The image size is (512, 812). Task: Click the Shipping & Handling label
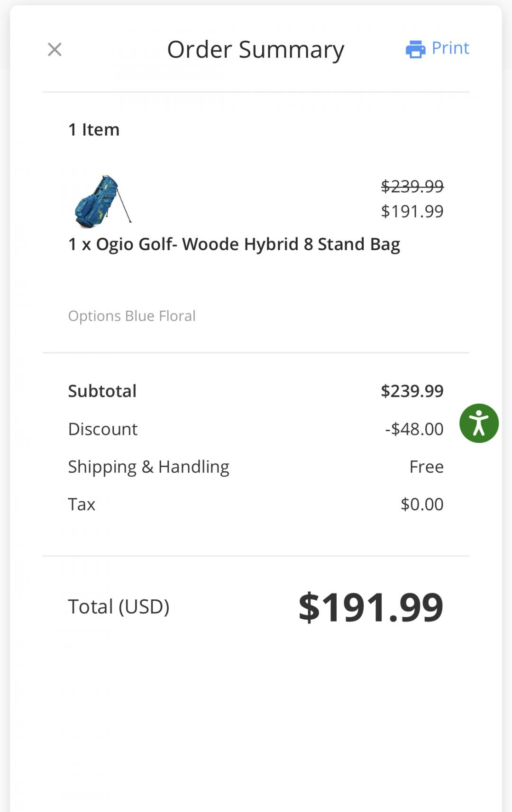click(x=148, y=467)
